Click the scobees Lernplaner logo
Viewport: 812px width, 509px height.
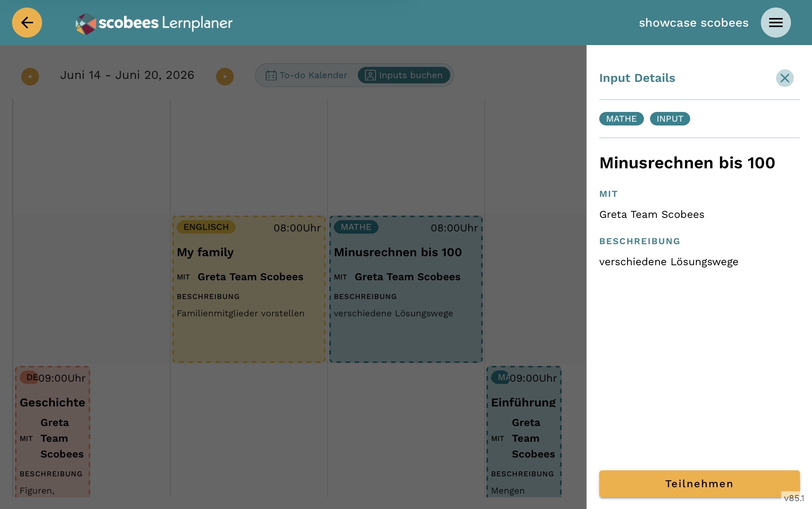pyautogui.click(x=154, y=23)
